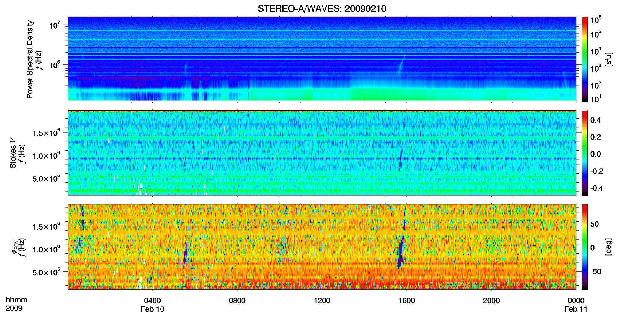This screenshot has height=332, width=644.
Task: Click the 1200 time label
Action: pos(322,301)
